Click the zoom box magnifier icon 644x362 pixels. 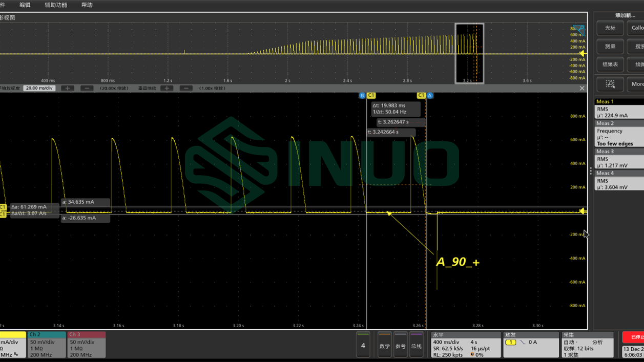tap(610, 84)
